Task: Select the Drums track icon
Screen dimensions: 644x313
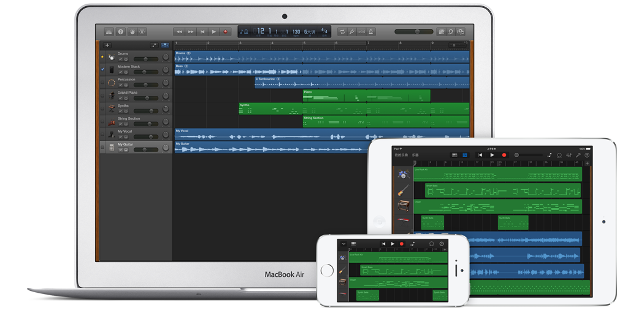Action: point(111,57)
